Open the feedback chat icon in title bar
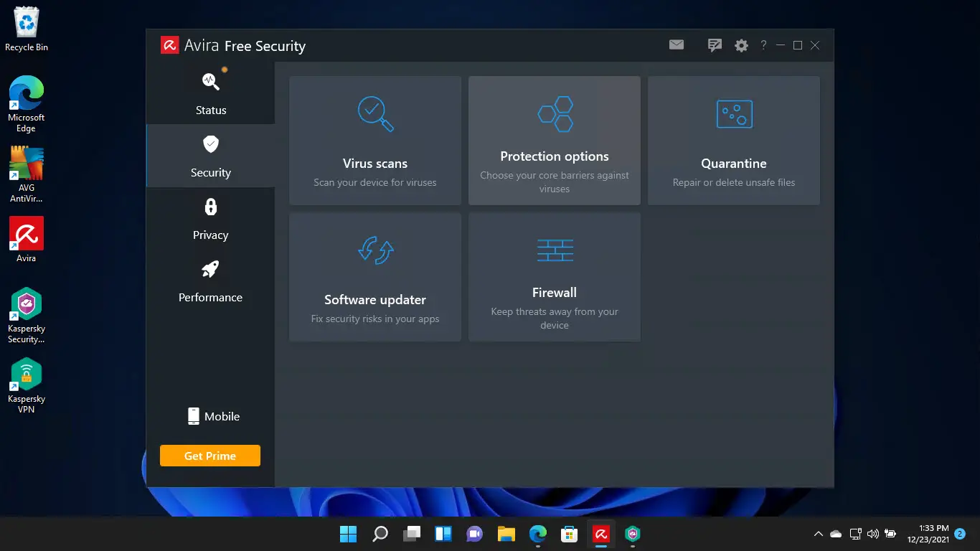This screenshot has width=980, height=551. click(715, 45)
